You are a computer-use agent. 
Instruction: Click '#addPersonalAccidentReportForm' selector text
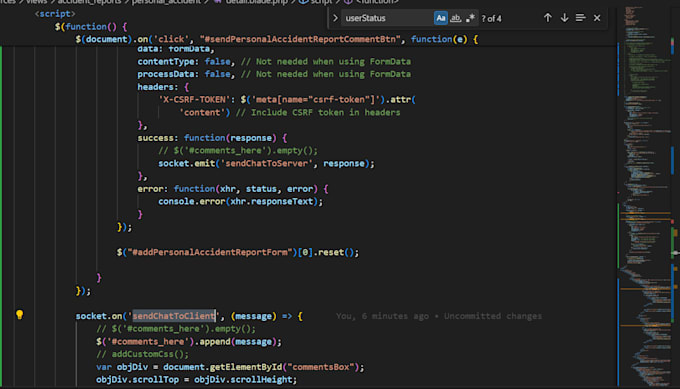pos(209,252)
